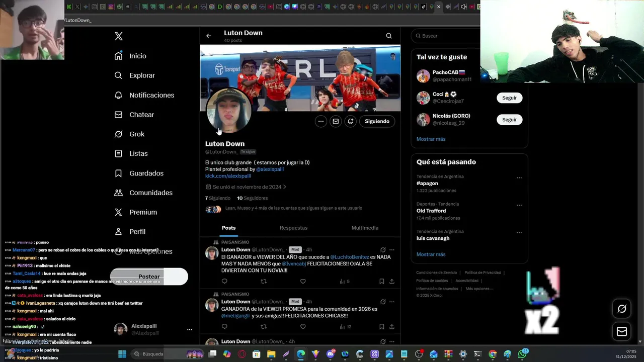Switch to the Respuestas tab
The width and height of the screenshot is (644, 362).
click(293, 228)
